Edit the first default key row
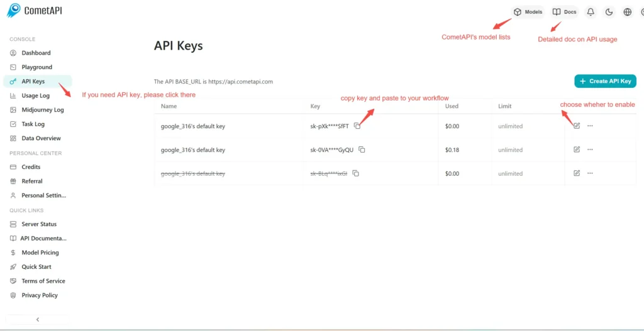The width and height of the screenshot is (644, 331). [x=577, y=126]
